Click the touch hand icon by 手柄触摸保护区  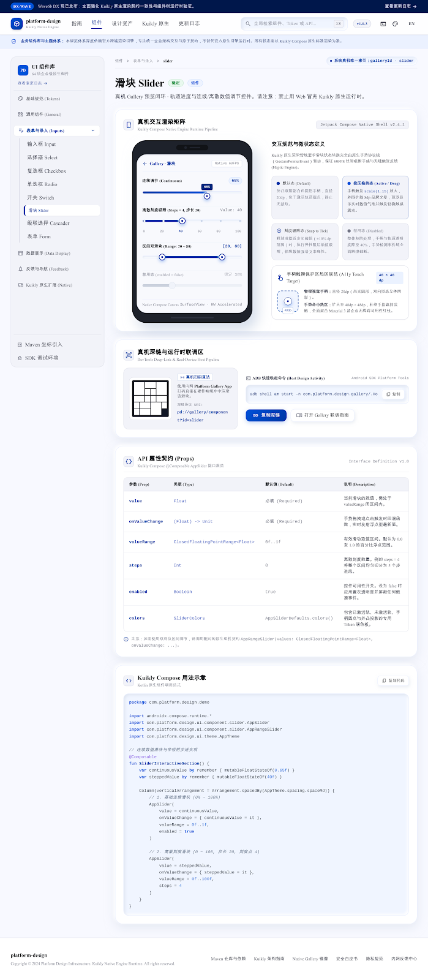[x=280, y=277]
